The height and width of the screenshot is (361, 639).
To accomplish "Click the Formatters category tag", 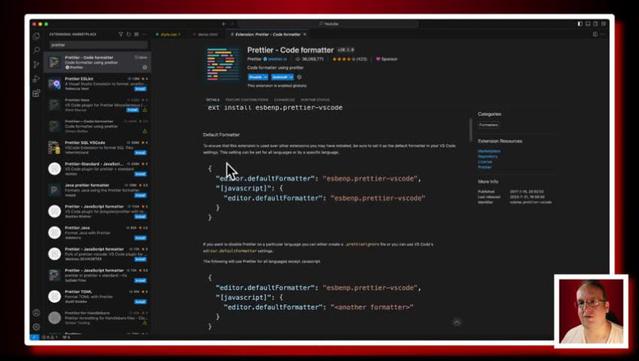I will click(x=489, y=125).
